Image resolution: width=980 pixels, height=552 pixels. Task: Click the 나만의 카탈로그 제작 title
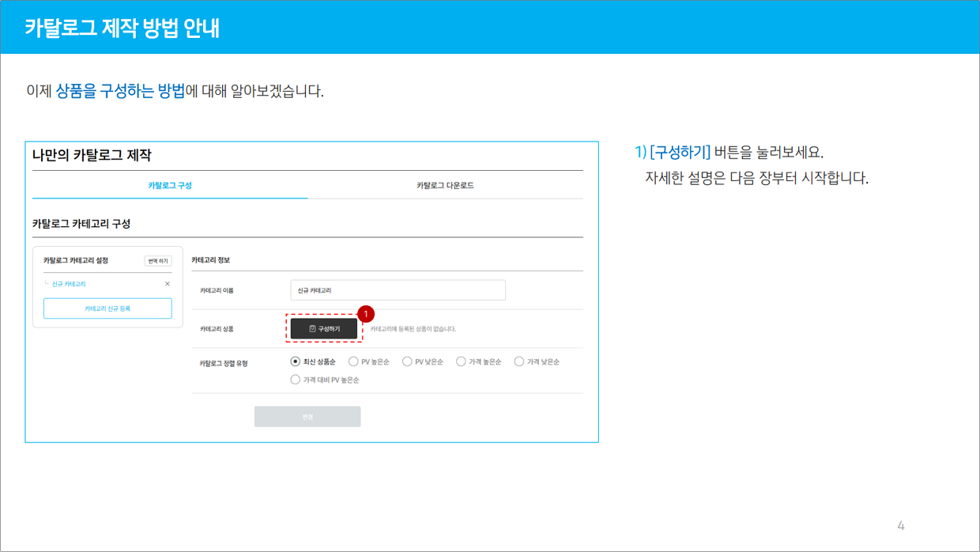pos(92,155)
